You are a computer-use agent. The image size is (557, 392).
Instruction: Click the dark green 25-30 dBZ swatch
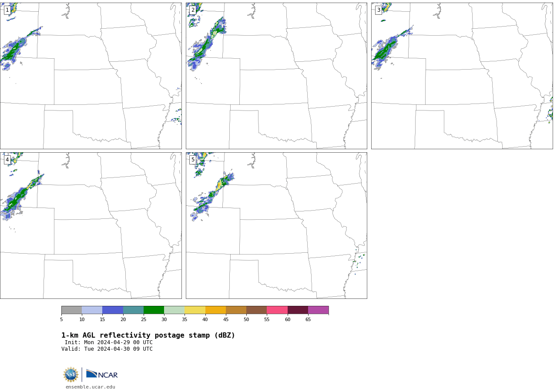coord(154,310)
